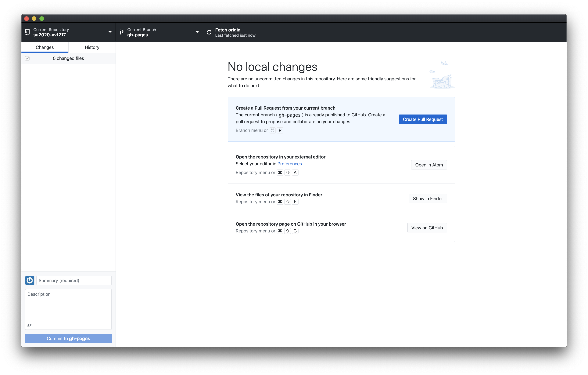Screen dimensions: 588x375
Task: Click Fetch origin toolbar button
Action: pos(246,32)
